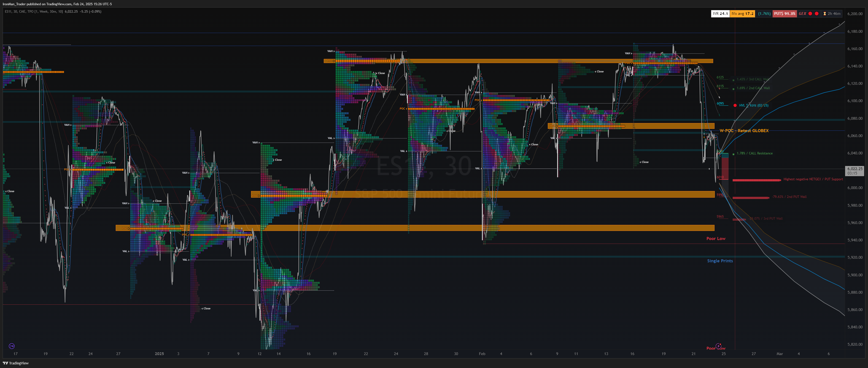Click the current price label 6,022.25
Viewport: 868px width, 368px height.
tap(855, 171)
